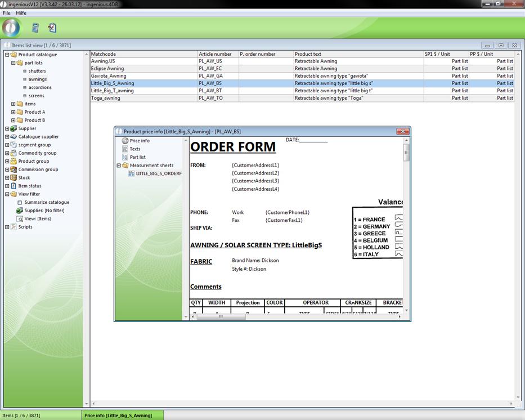Click the Supplier: [No filter] icon

click(20, 211)
